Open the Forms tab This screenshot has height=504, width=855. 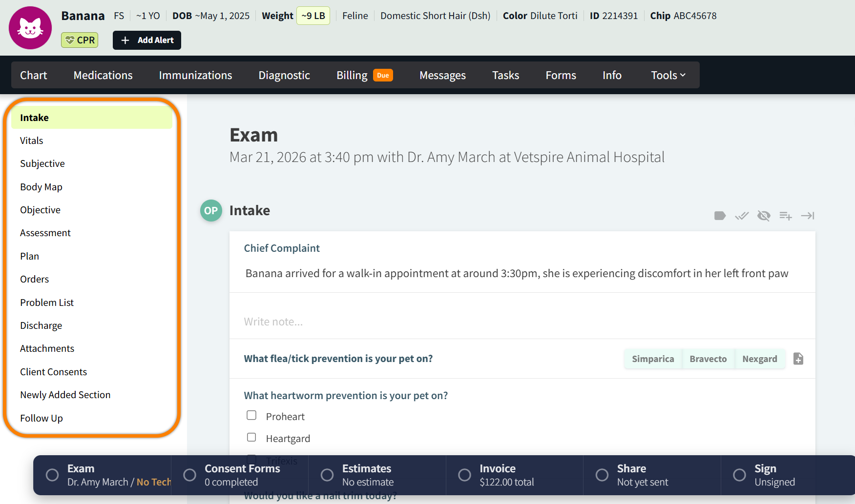click(561, 75)
